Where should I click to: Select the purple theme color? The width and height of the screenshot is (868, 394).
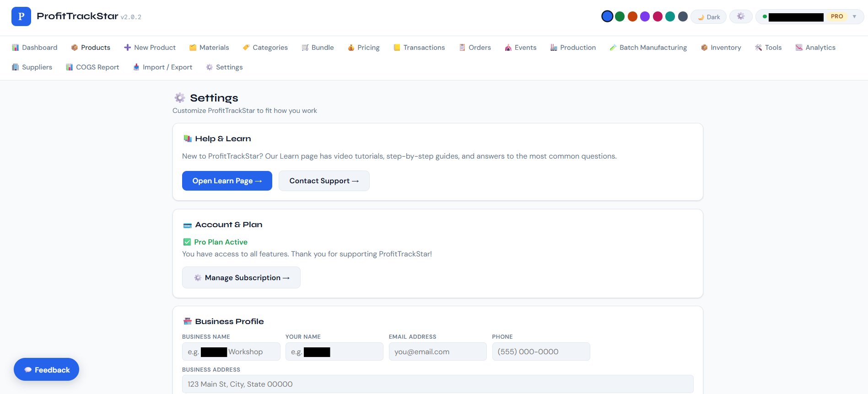click(x=645, y=16)
